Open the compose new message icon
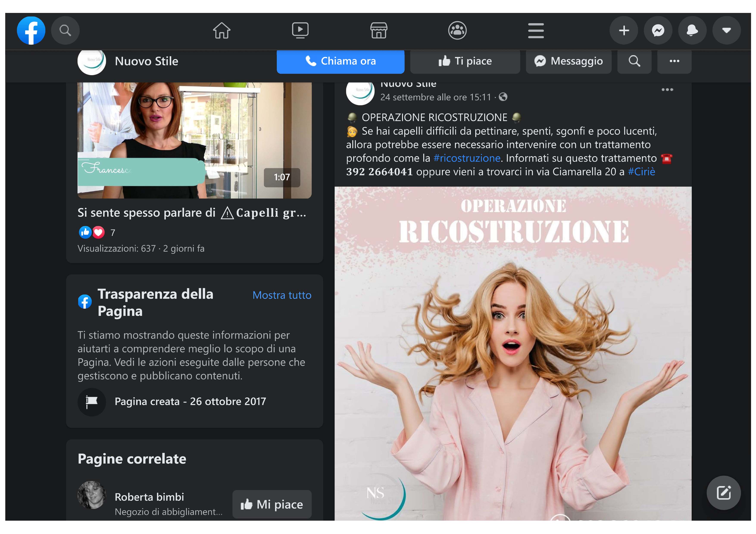Image resolution: width=756 pixels, height=534 pixels. [723, 492]
